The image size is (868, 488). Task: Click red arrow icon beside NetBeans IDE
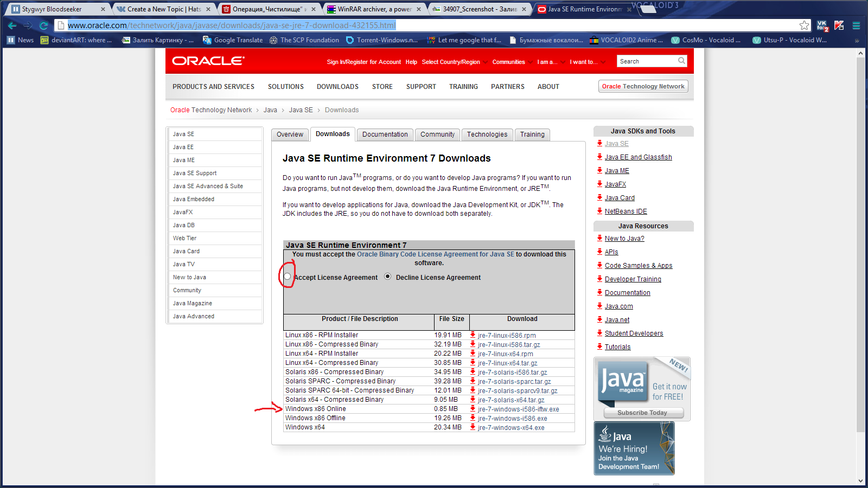click(x=599, y=211)
